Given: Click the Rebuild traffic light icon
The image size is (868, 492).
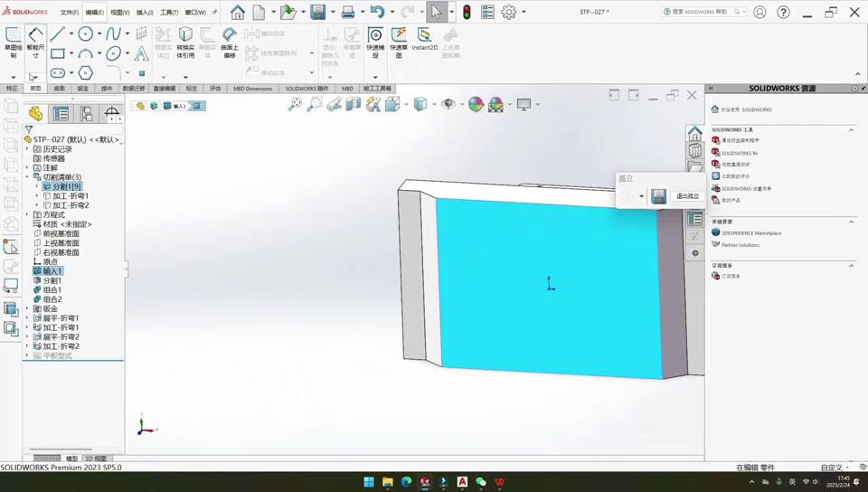Looking at the screenshot, I should click(467, 13).
